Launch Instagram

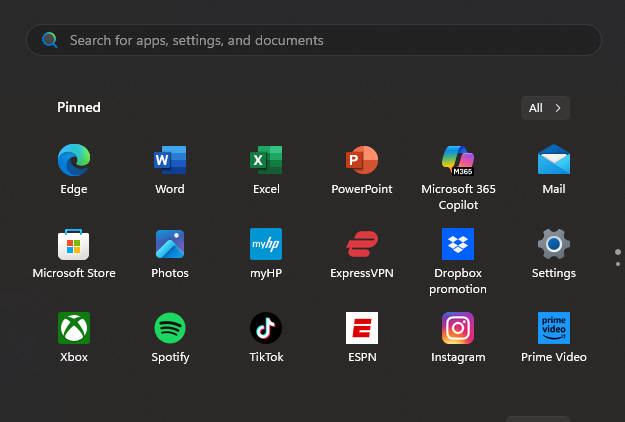click(458, 338)
